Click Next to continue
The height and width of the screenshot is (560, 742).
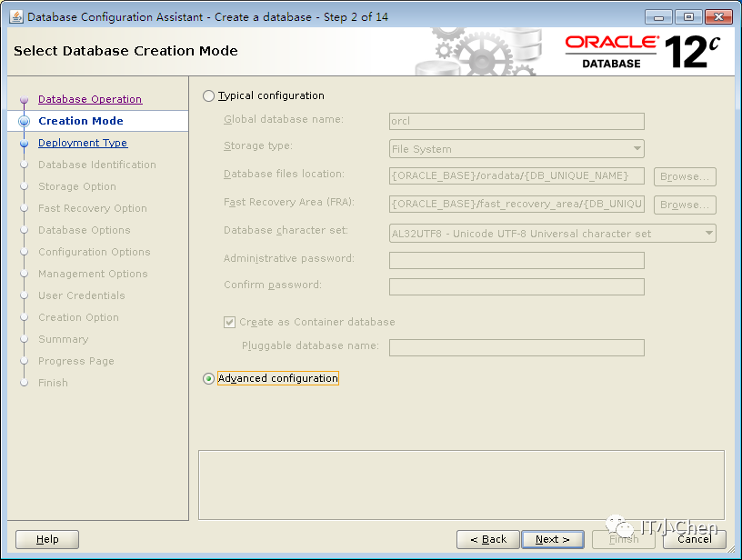pyautogui.click(x=553, y=539)
